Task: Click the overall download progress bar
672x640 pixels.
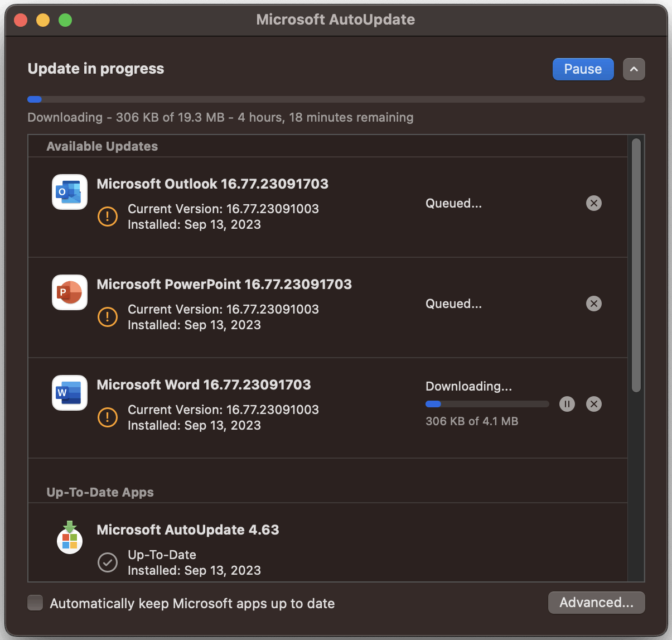Action: coord(336,99)
